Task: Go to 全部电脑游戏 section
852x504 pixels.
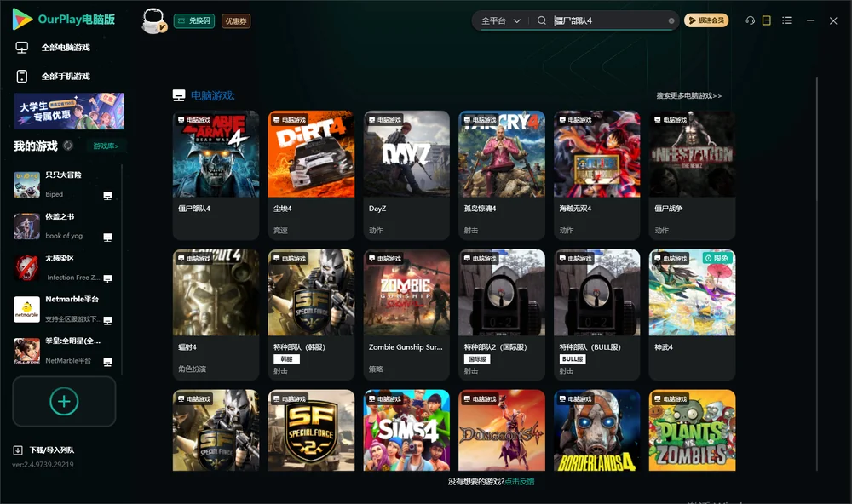Action: (x=66, y=48)
